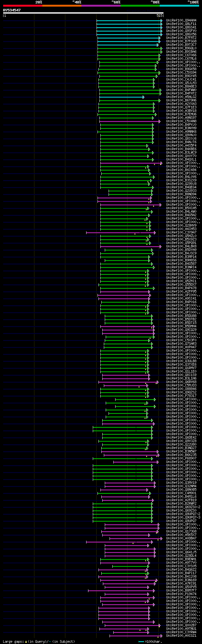Click the red 20% identity legend segment
This screenshot has height=644, width=202.
(x=22, y=6)
